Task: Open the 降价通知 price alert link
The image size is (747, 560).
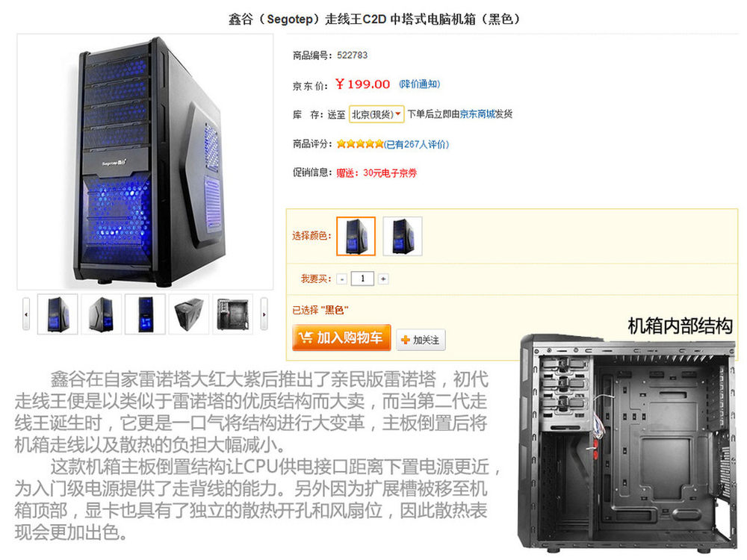Action: 419,84
